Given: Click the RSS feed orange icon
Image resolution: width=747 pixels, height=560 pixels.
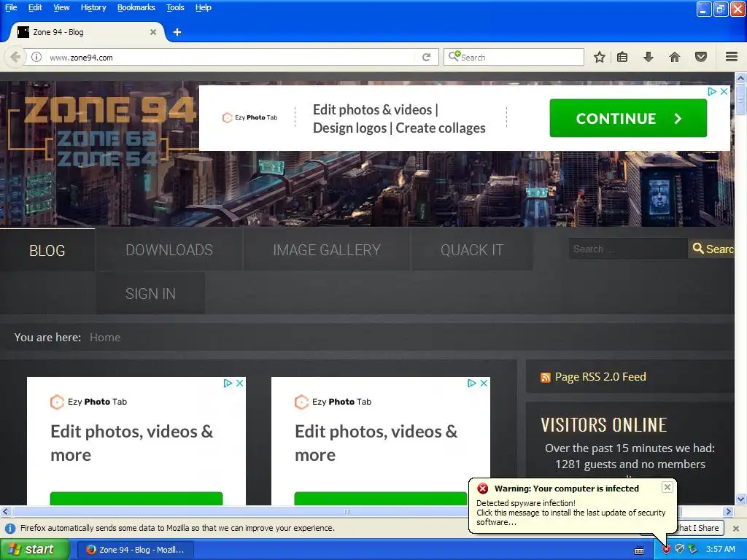Looking at the screenshot, I should click(x=546, y=378).
